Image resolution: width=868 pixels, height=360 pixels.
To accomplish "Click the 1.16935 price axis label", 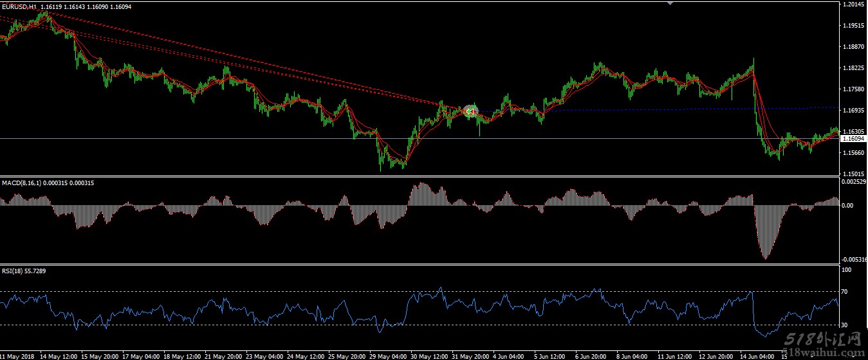I will click(854, 111).
